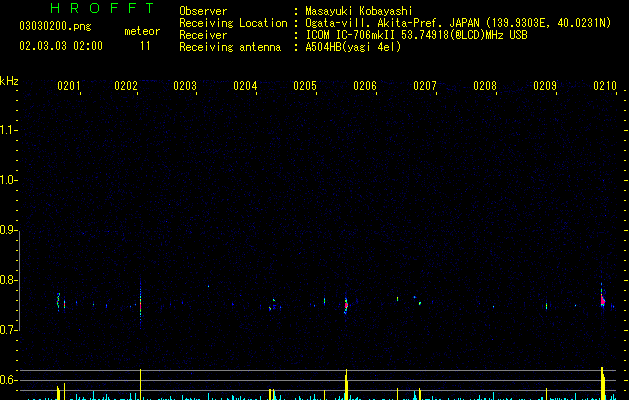Click the 1.1 frequency axis label

[8, 130]
